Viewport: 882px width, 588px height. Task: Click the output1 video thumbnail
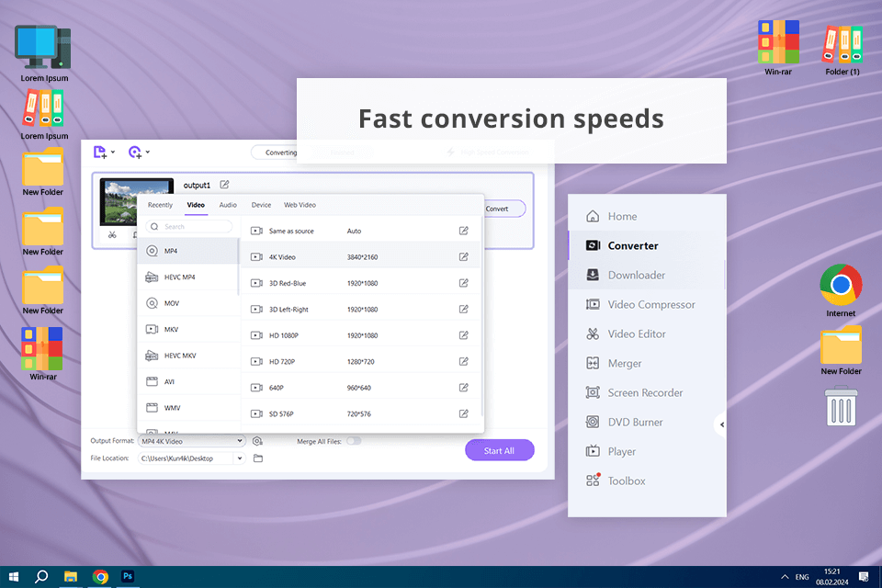137,201
